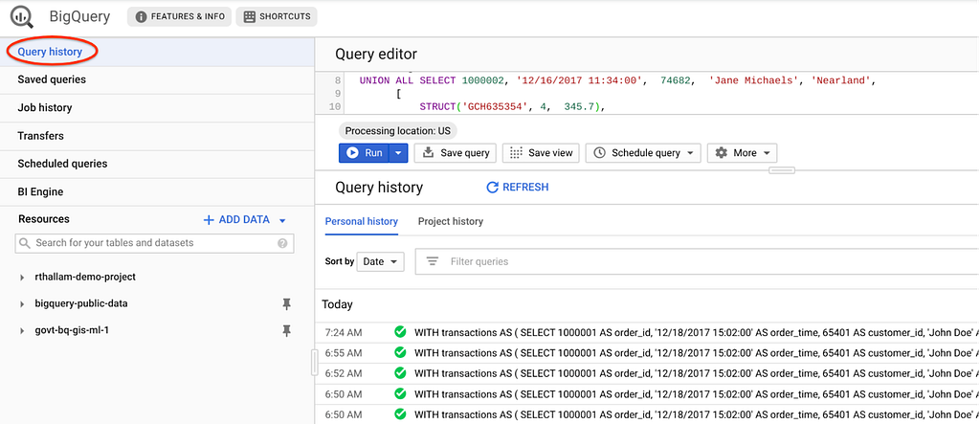This screenshot has height=424, width=980.
Task: Click the search help question mark icon
Action: pyautogui.click(x=282, y=243)
